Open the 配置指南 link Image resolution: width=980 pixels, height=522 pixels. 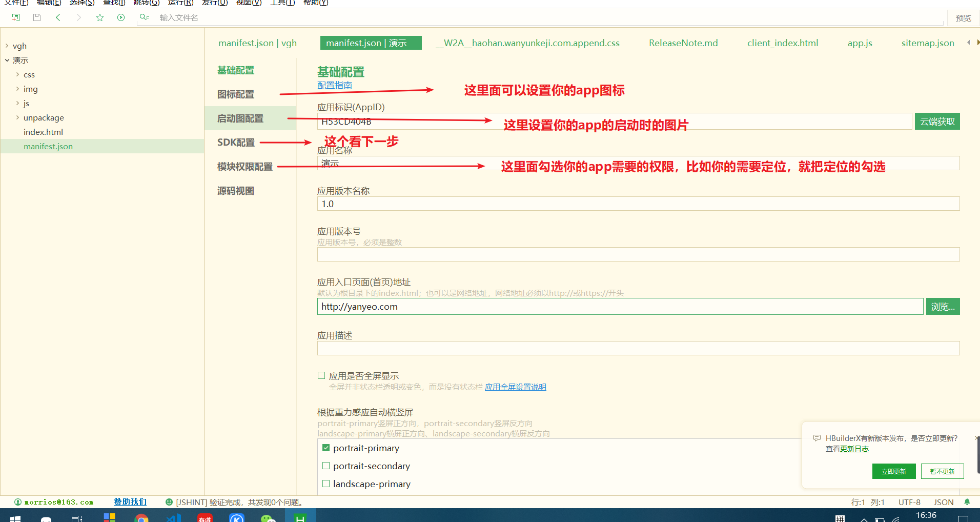(x=334, y=85)
